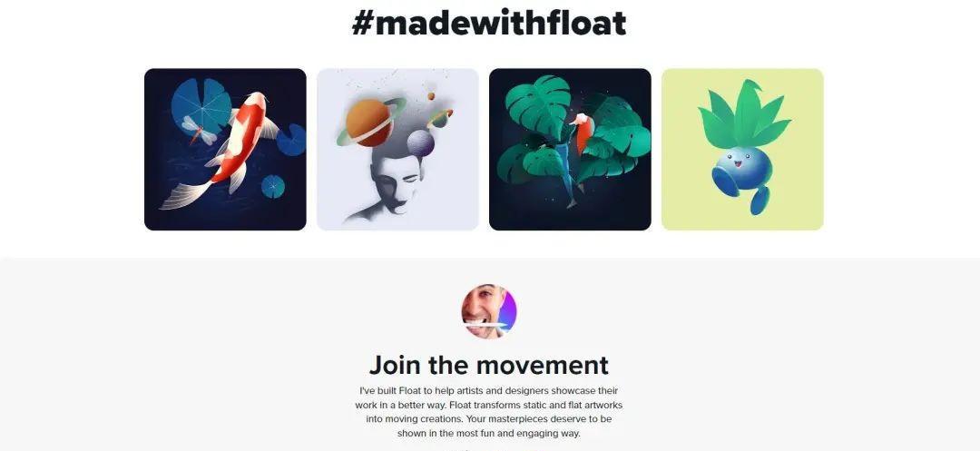Click the red-shirted figure among the leaves
The height and width of the screenshot is (451, 980).
coord(582,133)
